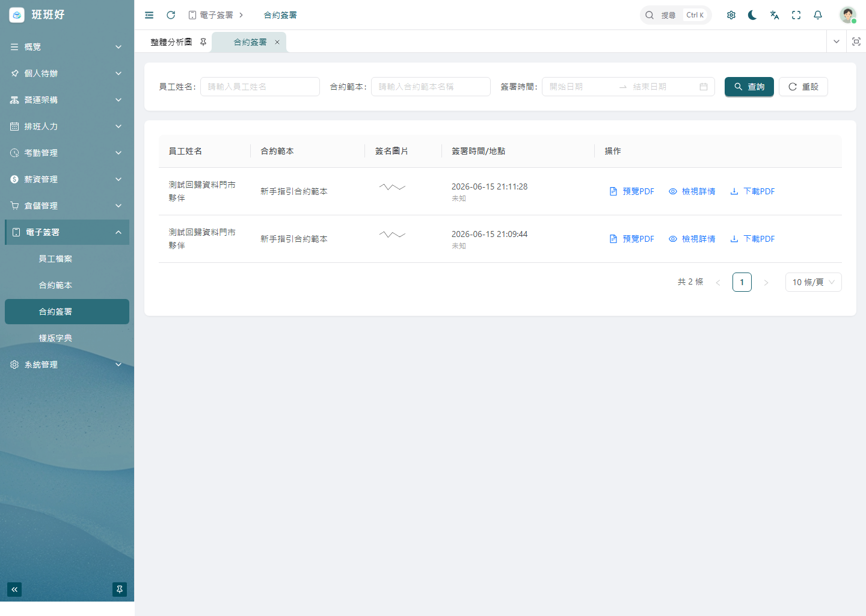The image size is (866, 616).
Task: Open the notifications bell
Action: tap(818, 15)
